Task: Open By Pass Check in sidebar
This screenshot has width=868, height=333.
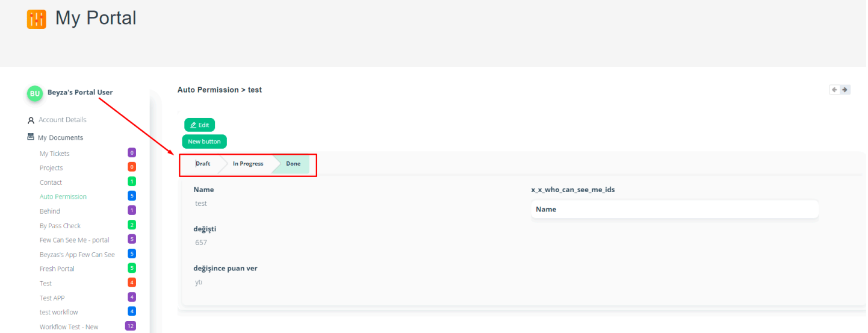Action: 60,226
